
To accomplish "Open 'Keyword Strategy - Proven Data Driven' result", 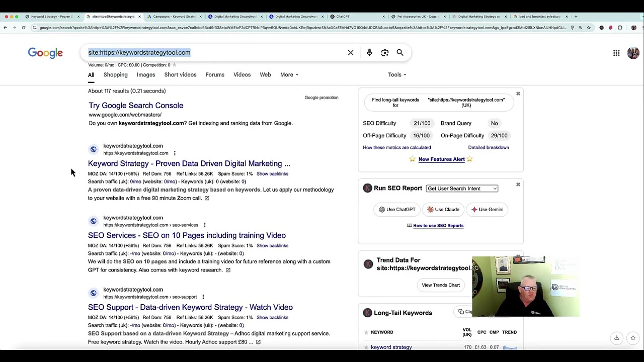I will 189,163.
